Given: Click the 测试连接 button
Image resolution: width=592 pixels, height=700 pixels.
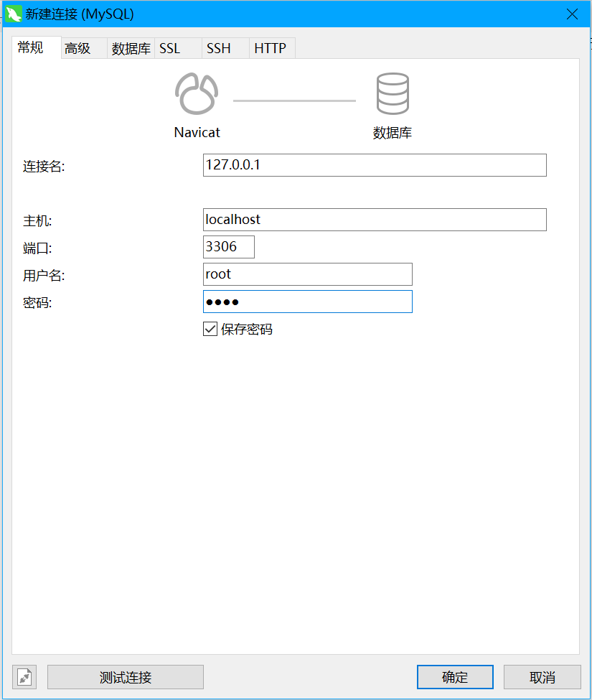Looking at the screenshot, I should tap(126, 677).
